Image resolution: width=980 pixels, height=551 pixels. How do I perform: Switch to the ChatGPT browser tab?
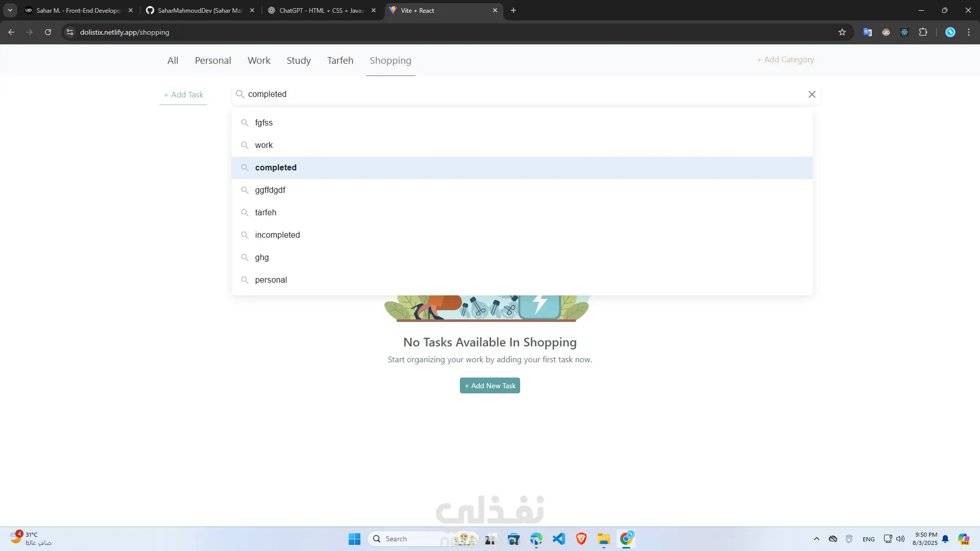click(321, 10)
